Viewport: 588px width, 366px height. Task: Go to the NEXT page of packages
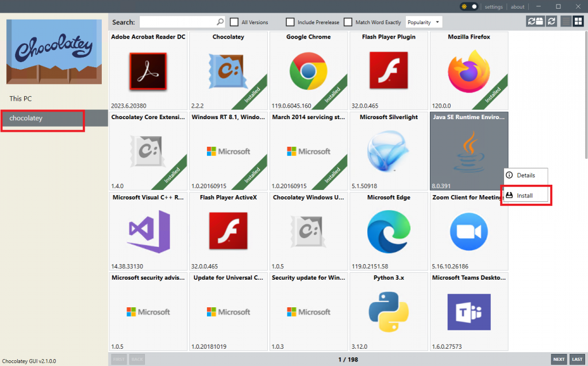click(x=559, y=359)
